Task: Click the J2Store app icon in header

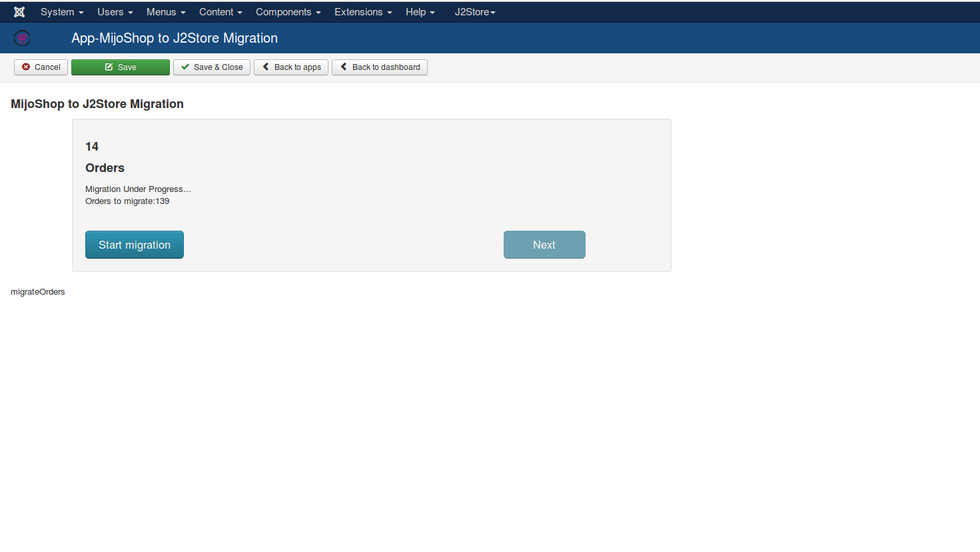Action: [x=22, y=38]
